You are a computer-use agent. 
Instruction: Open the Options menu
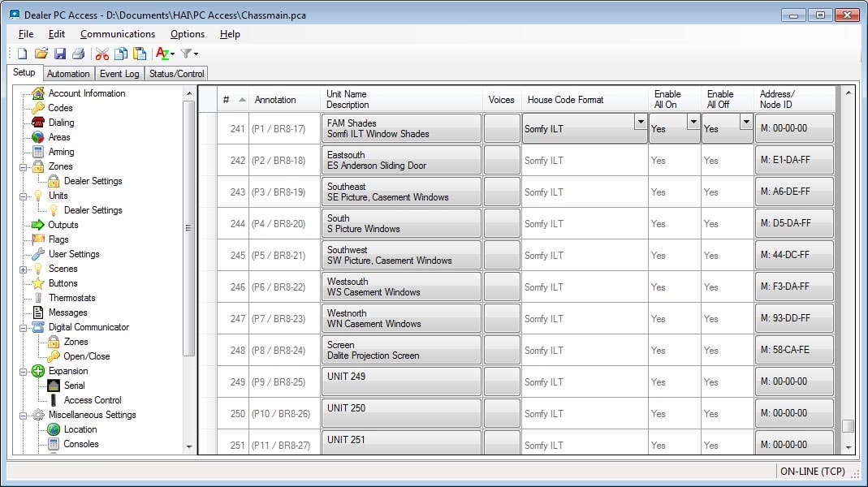[x=187, y=34]
